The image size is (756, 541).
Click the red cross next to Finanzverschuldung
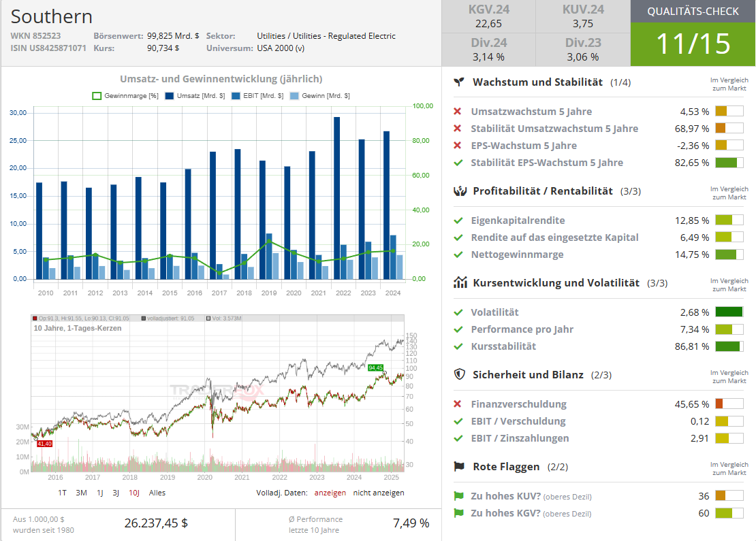point(458,404)
